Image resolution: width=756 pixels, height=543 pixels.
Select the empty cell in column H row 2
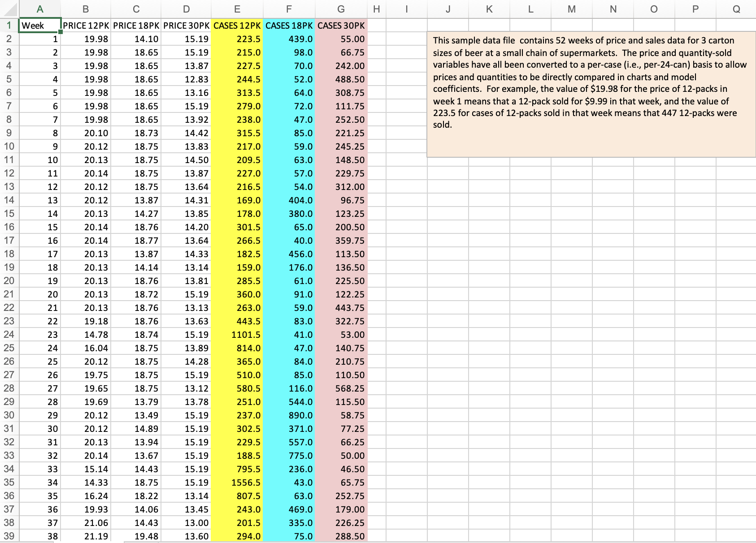(377, 39)
